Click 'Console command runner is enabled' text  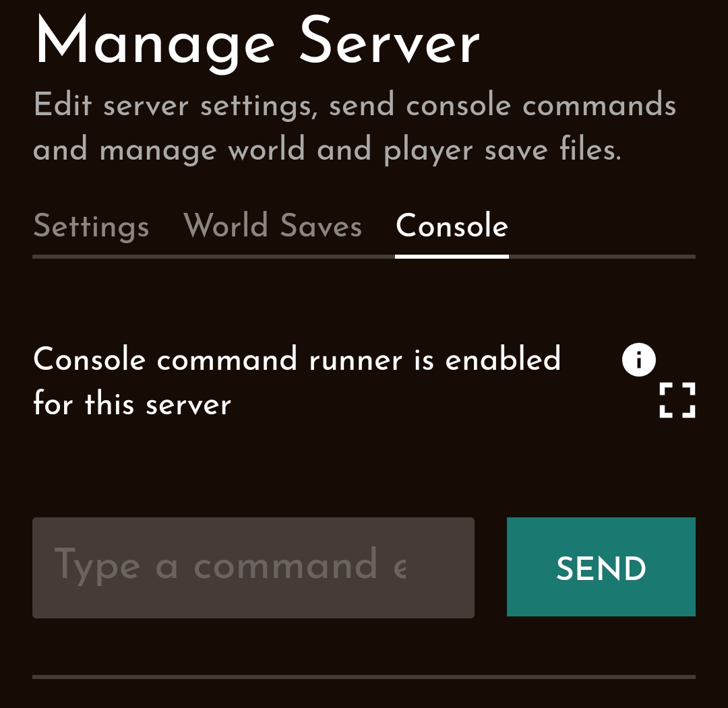(x=297, y=359)
